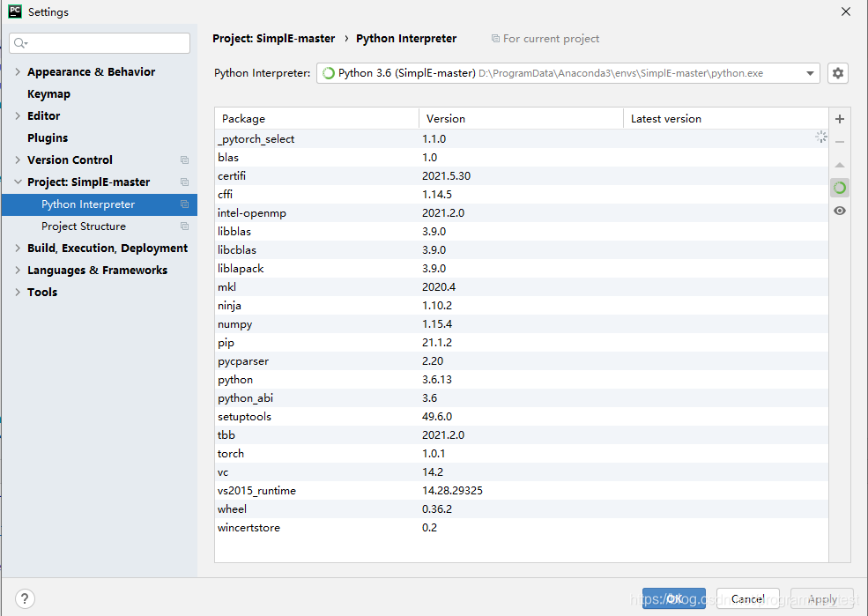This screenshot has height=616, width=868.
Task: Click the copy icon next to Version Control
Action: coord(184,160)
